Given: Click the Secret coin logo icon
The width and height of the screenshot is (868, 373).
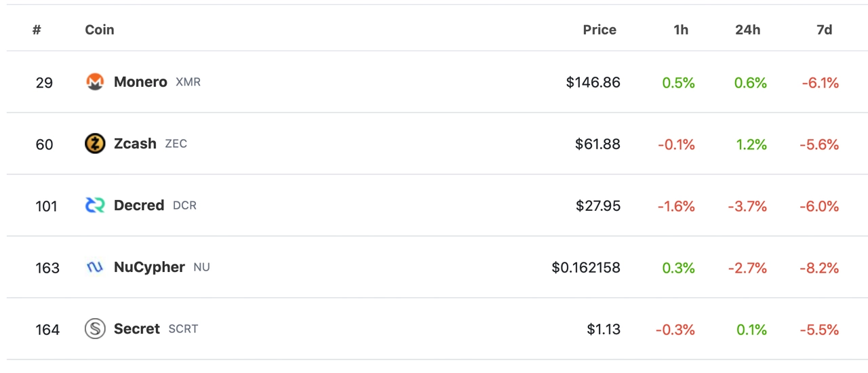Looking at the screenshot, I should click(95, 329).
